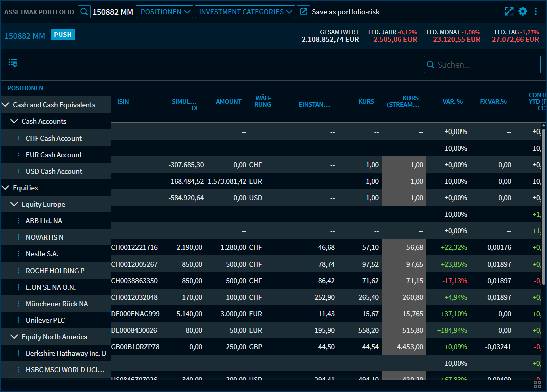
Task: Click the external link icon beside Investment Categories
Action: [303, 11]
